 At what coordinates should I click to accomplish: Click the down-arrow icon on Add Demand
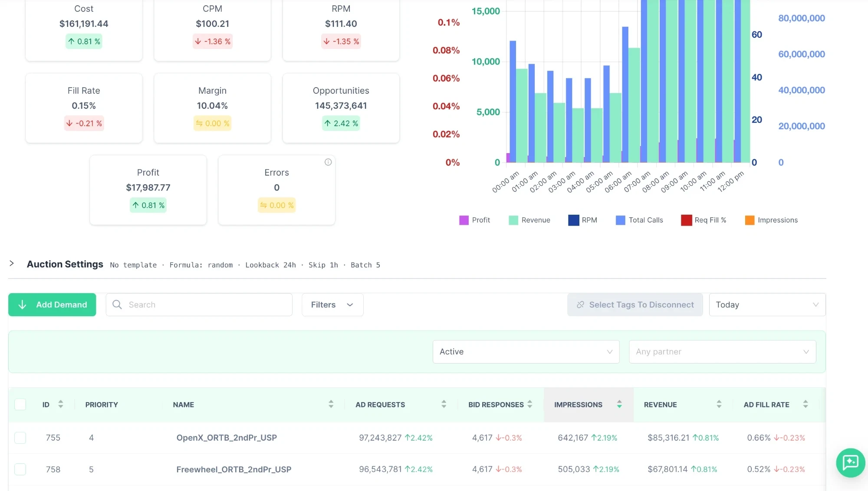(x=23, y=305)
